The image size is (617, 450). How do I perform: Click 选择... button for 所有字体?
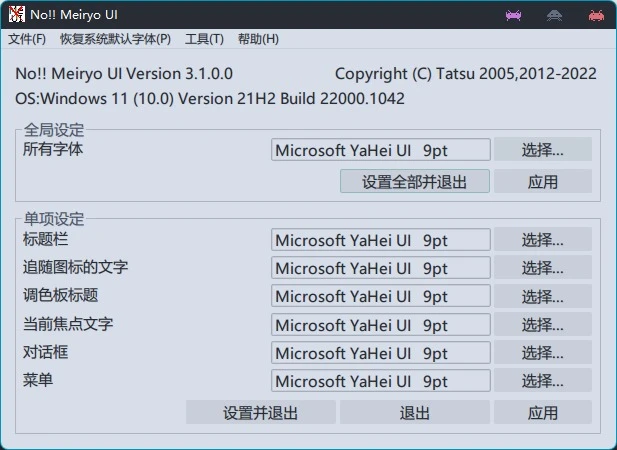pos(543,149)
